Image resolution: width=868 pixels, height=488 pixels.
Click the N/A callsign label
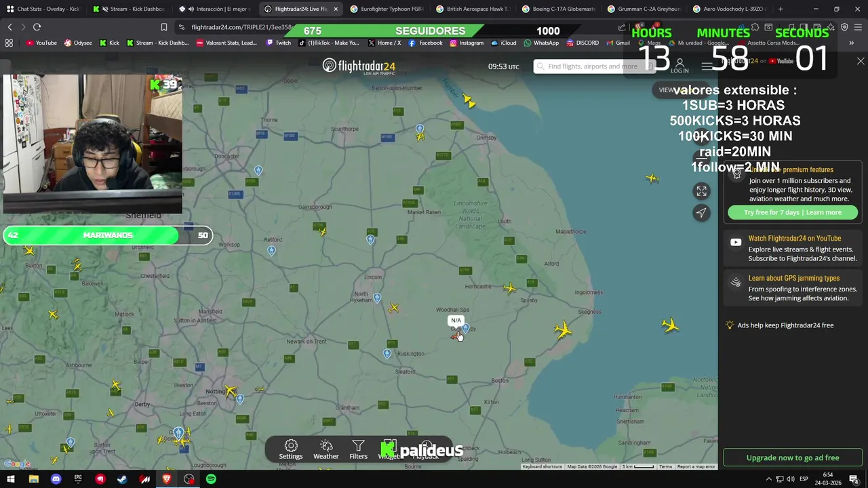(x=456, y=321)
